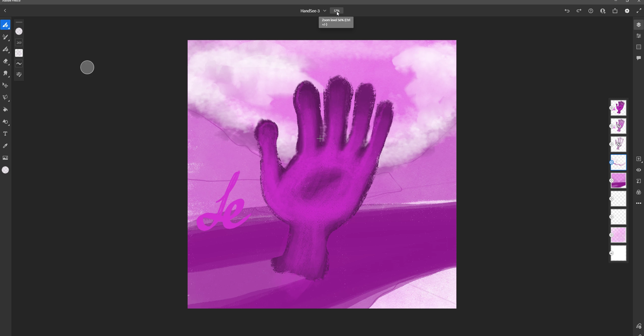Show the hidden third hand sketch layer
The image size is (644, 336).
[618, 144]
